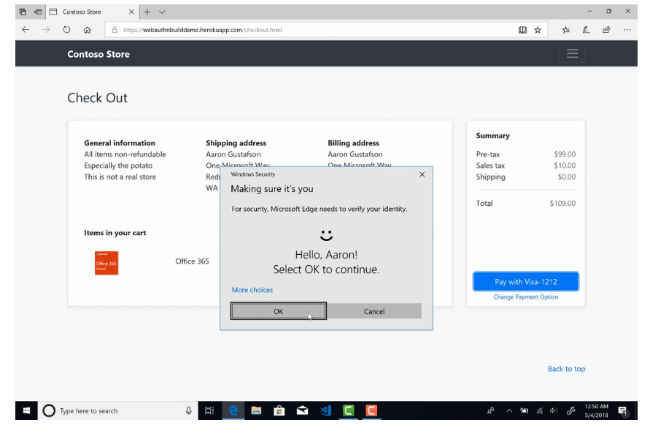Viewport: 650px width, 433px height.
Task: Click the browser Forward arrow
Action: coord(46,29)
